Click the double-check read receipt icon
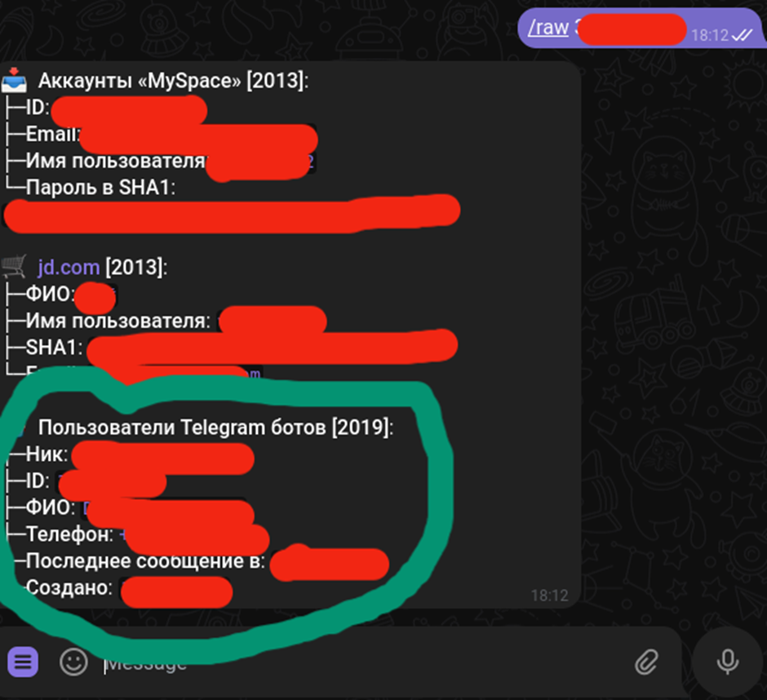This screenshot has height=700, width=767. tap(742, 35)
